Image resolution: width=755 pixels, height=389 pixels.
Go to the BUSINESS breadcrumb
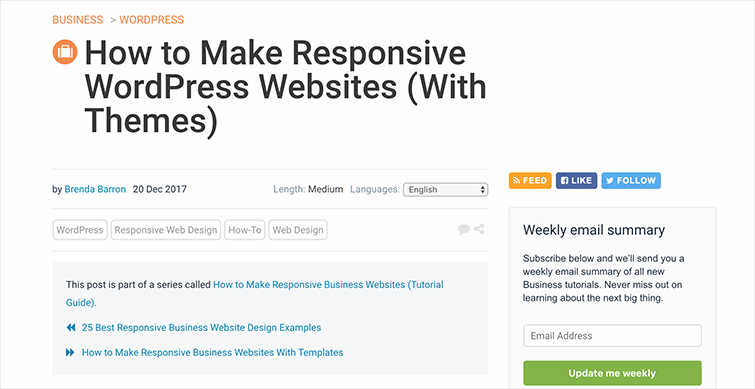pos(78,20)
